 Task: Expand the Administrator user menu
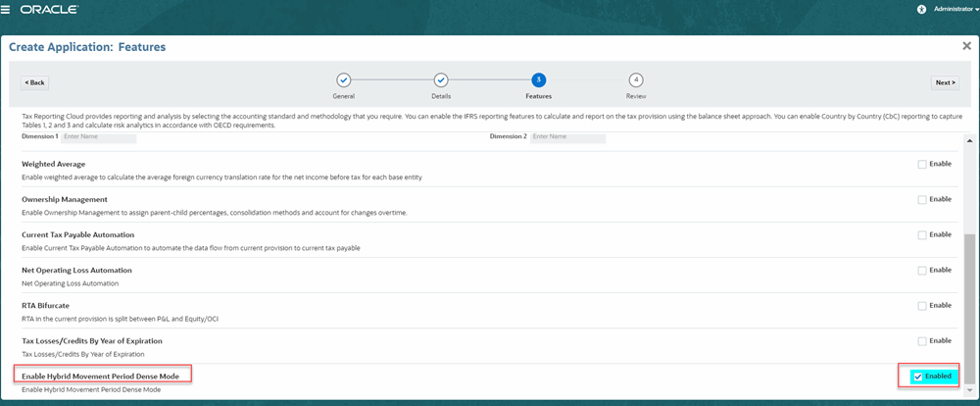tap(955, 10)
